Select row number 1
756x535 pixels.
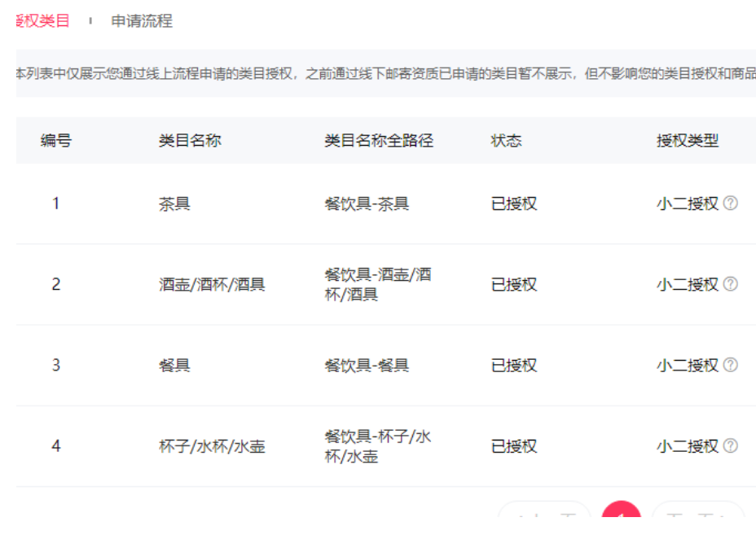[x=56, y=204]
